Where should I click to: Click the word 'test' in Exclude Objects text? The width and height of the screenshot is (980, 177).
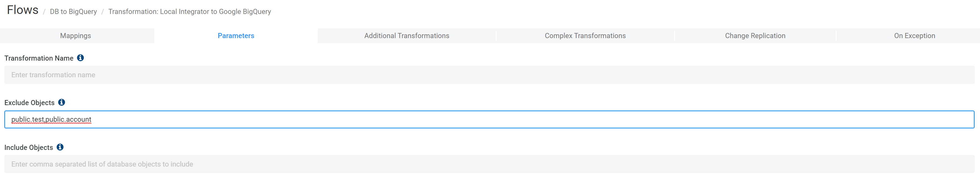click(38, 120)
